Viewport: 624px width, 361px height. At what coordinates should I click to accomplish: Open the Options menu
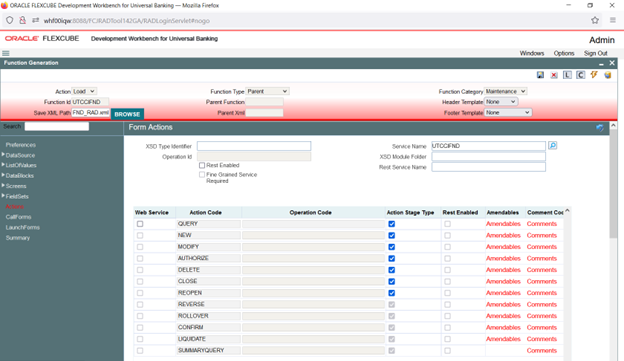pos(564,53)
